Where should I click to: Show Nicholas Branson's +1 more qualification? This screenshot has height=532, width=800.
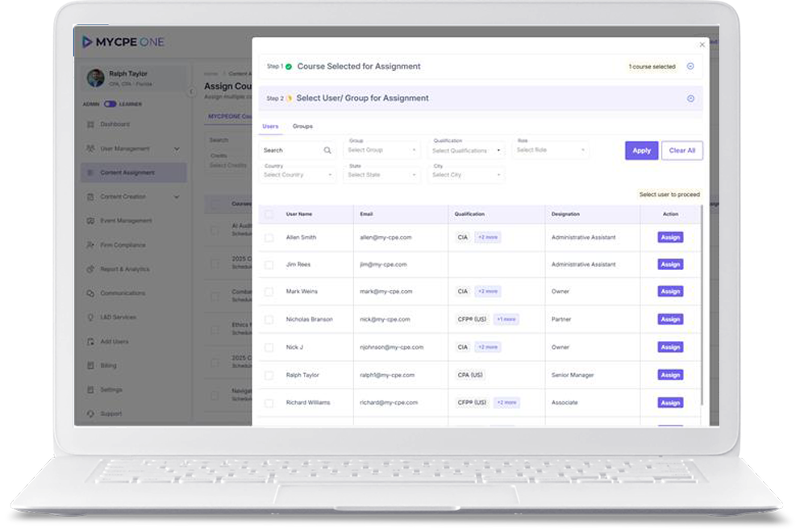[x=506, y=320]
